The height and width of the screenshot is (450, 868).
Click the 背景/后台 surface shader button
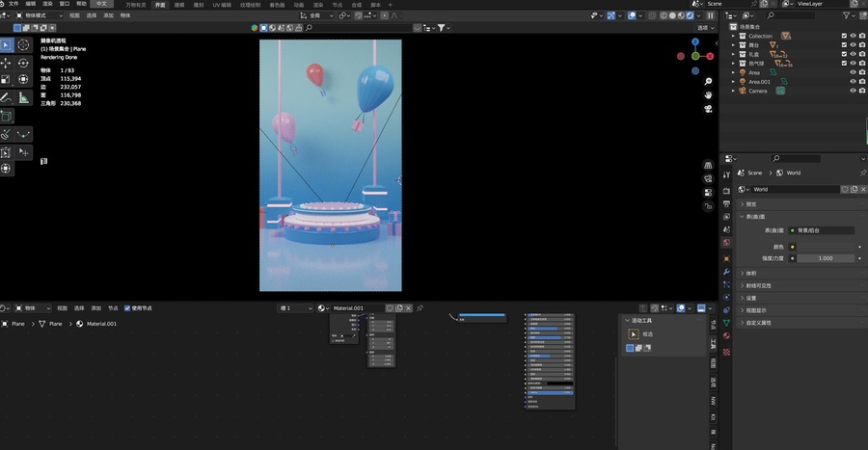(821, 230)
